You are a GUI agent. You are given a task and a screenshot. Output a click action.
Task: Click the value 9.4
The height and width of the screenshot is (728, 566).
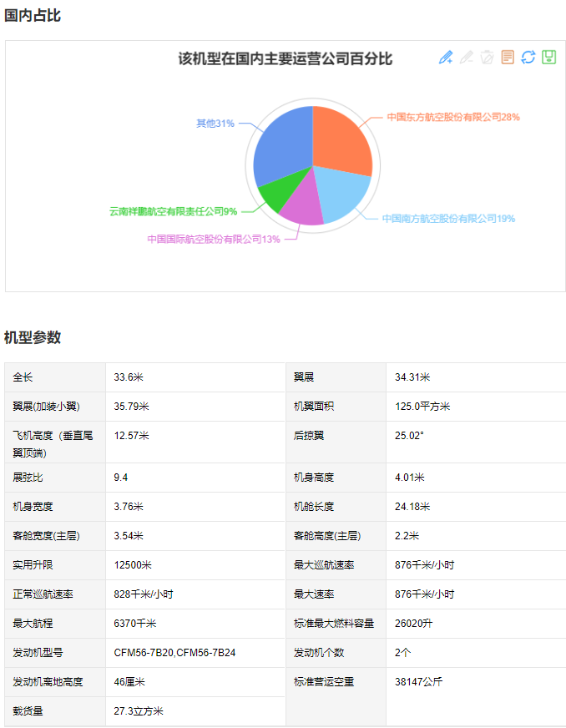[121, 478]
